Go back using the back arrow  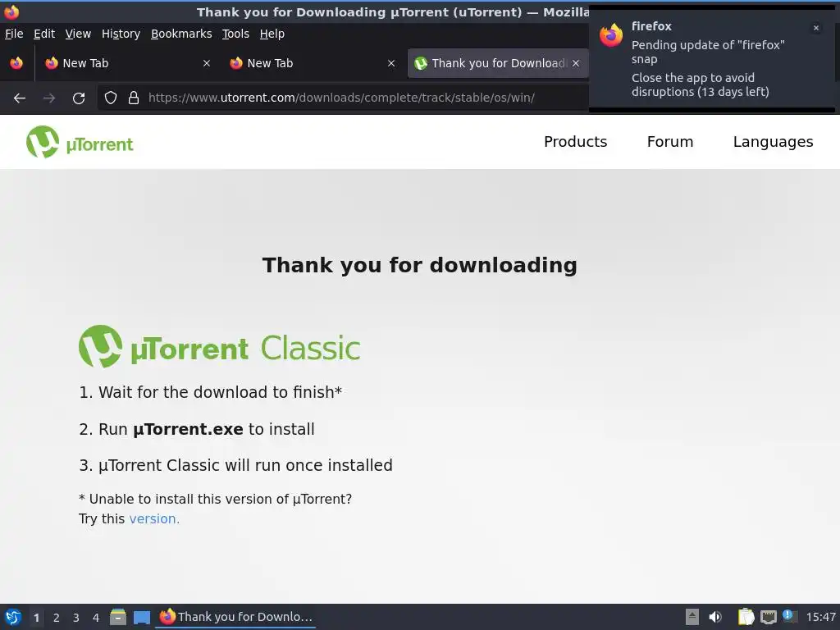coord(20,98)
